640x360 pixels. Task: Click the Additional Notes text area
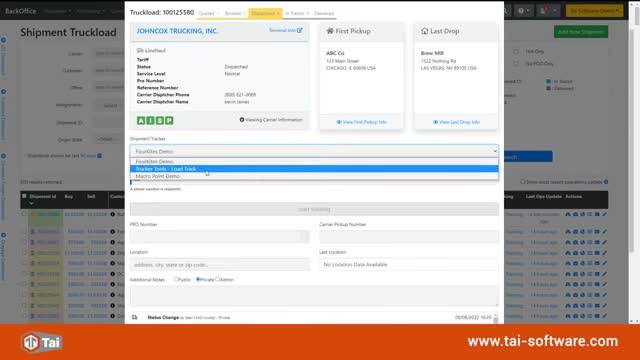[x=314, y=296]
